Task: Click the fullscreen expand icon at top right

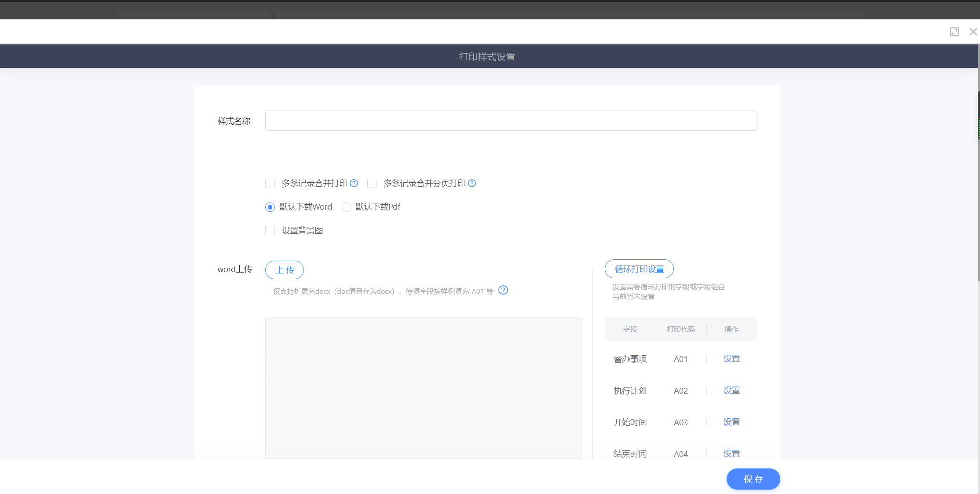Action: [x=954, y=32]
